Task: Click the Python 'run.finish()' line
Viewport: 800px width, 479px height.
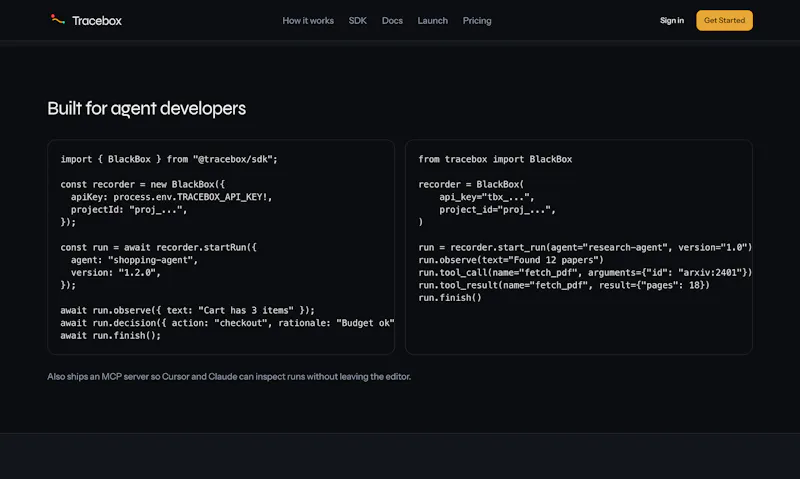Action: pyautogui.click(x=449, y=298)
